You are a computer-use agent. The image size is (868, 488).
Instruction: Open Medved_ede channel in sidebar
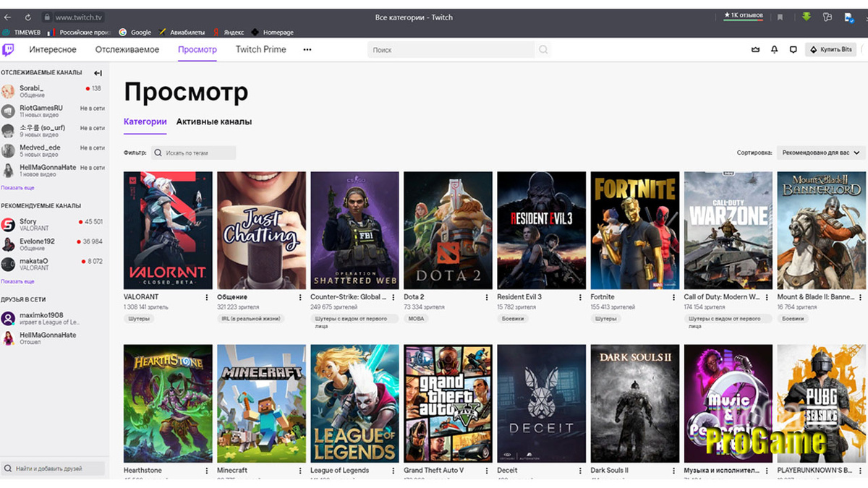54,150
